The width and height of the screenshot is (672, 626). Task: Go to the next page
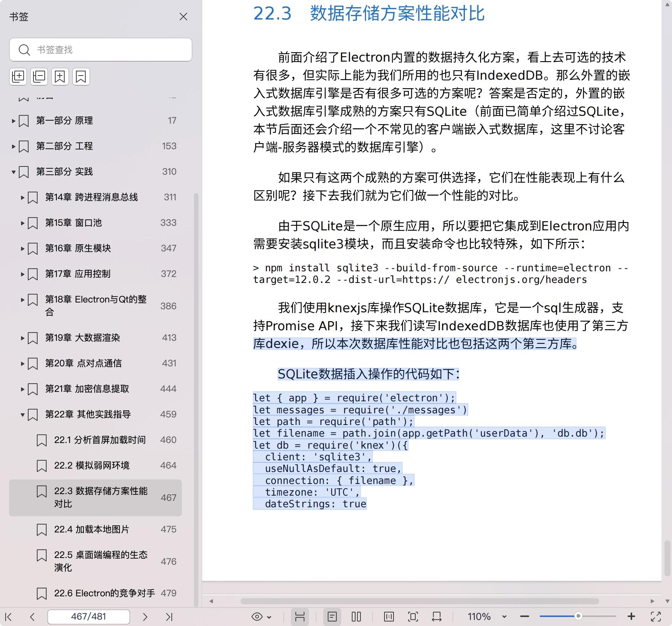click(x=145, y=617)
